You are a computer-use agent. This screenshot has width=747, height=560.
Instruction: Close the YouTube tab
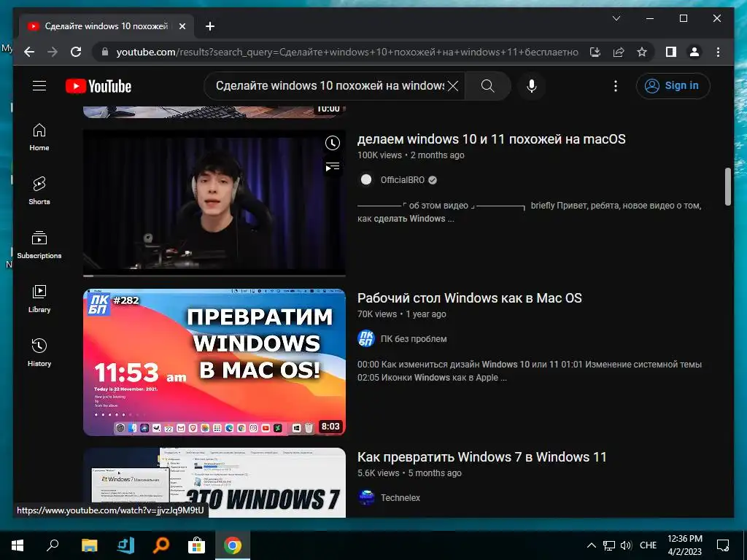[182, 26]
